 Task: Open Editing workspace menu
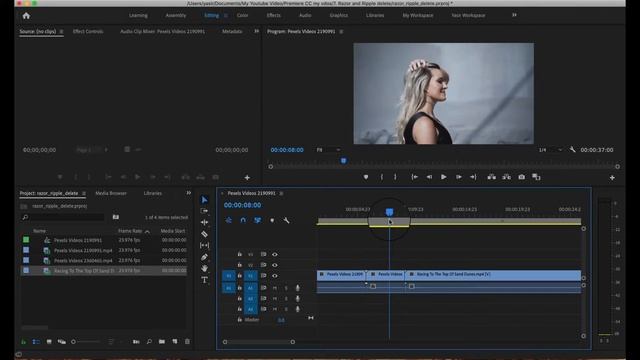[225, 16]
